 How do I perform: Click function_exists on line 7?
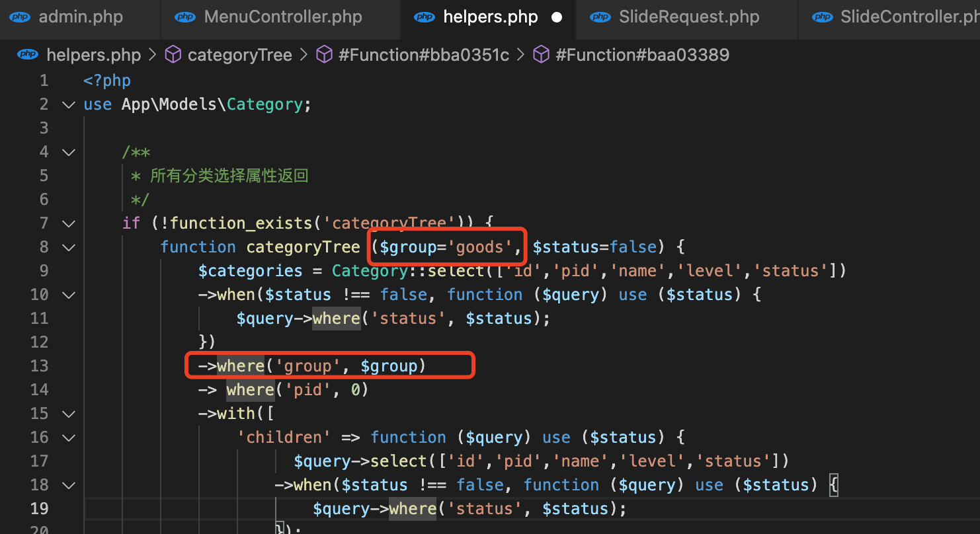point(241,223)
